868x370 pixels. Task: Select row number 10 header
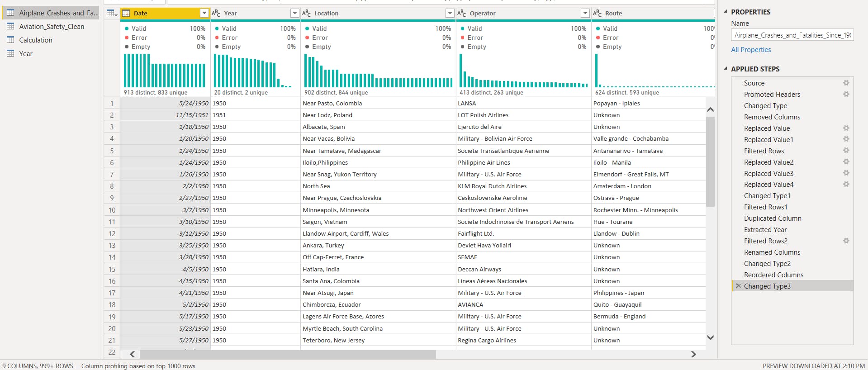point(112,210)
